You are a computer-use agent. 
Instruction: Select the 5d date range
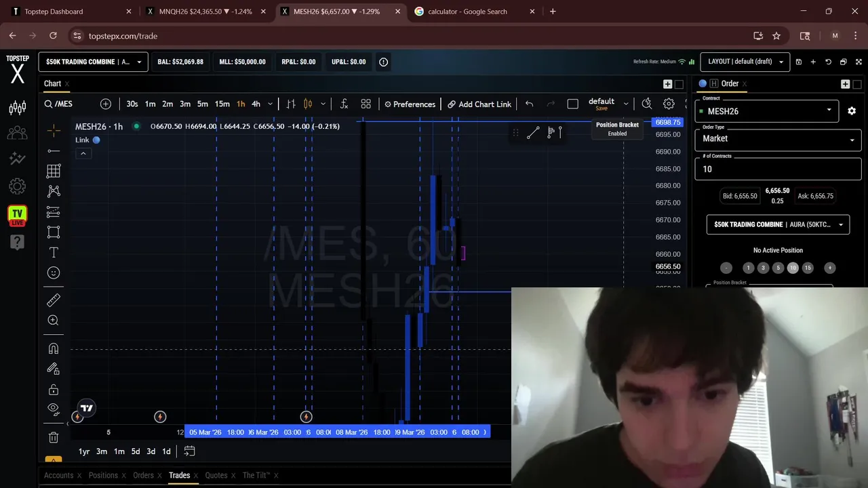coord(136,451)
